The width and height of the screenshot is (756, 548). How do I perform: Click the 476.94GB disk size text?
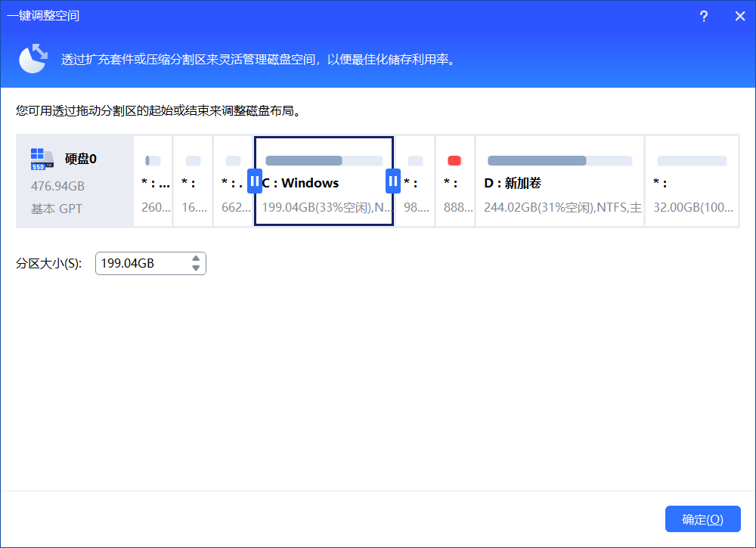coord(58,186)
